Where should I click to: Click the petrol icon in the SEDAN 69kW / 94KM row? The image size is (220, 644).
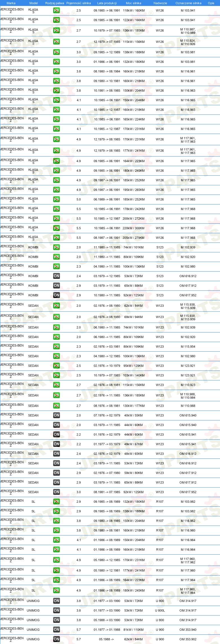[x=57, y=317]
